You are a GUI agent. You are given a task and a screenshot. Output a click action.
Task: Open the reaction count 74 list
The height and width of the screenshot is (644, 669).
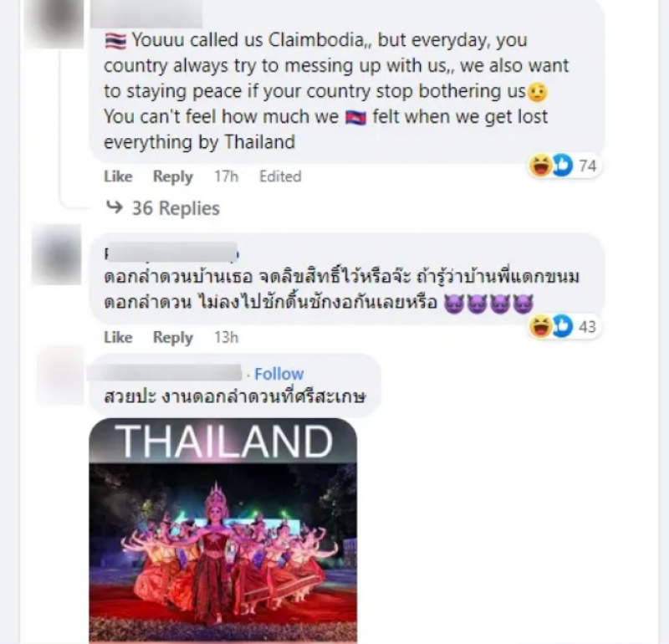coord(587,166)
